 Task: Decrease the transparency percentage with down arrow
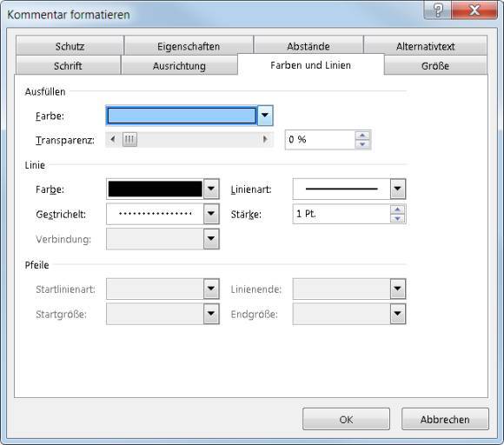click(362, 144)
